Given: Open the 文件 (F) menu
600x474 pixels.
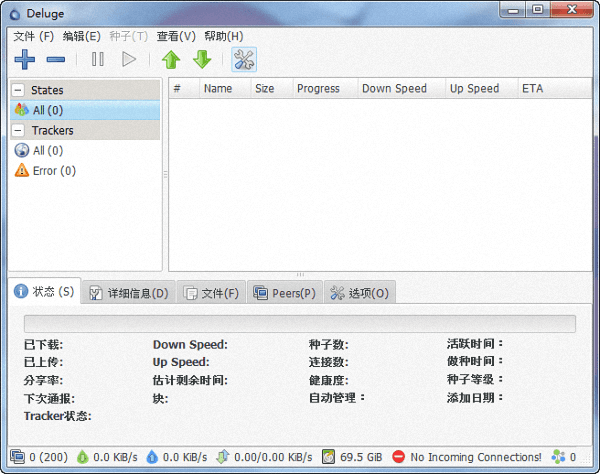Looking at the screenshot, I should 34,36.
